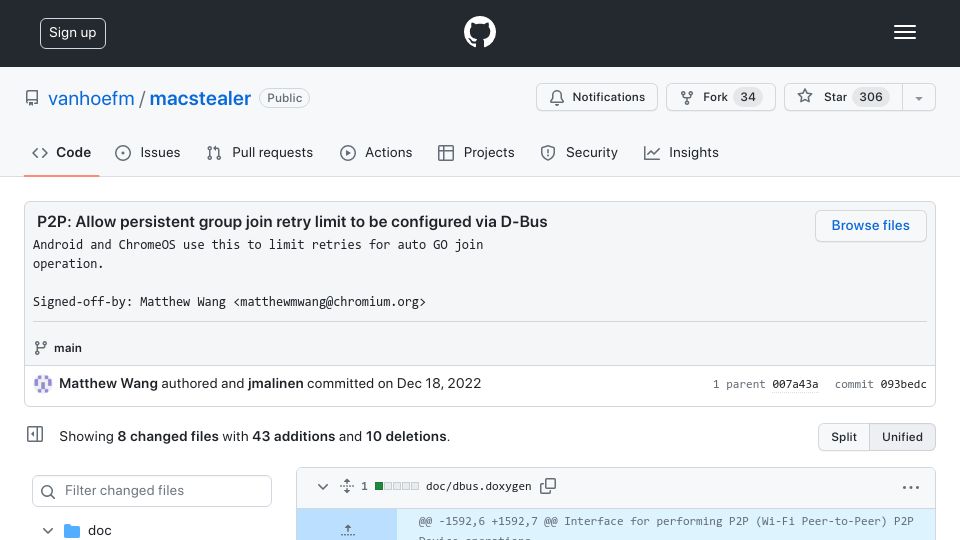
Task: Click the branch icon next to main
Action: point(40,348)
